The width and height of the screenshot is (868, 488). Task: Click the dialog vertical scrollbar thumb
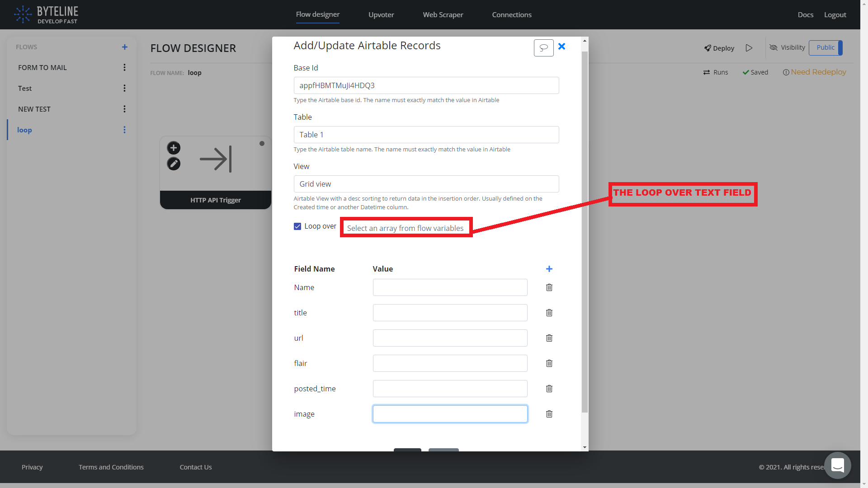tap(585, 232)
